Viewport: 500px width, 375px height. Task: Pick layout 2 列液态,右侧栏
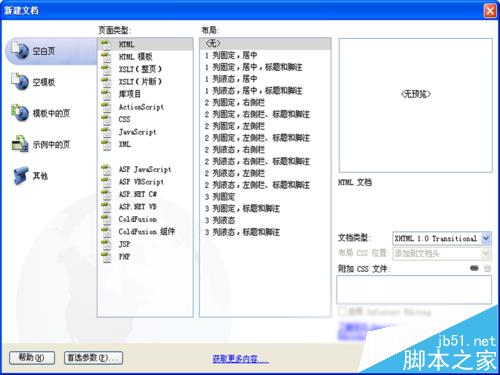point(265,150)
